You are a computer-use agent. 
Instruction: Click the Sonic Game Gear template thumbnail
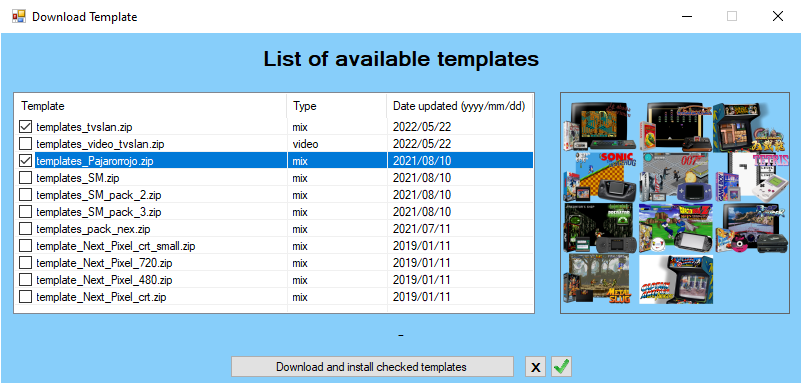tap(599, 176)
